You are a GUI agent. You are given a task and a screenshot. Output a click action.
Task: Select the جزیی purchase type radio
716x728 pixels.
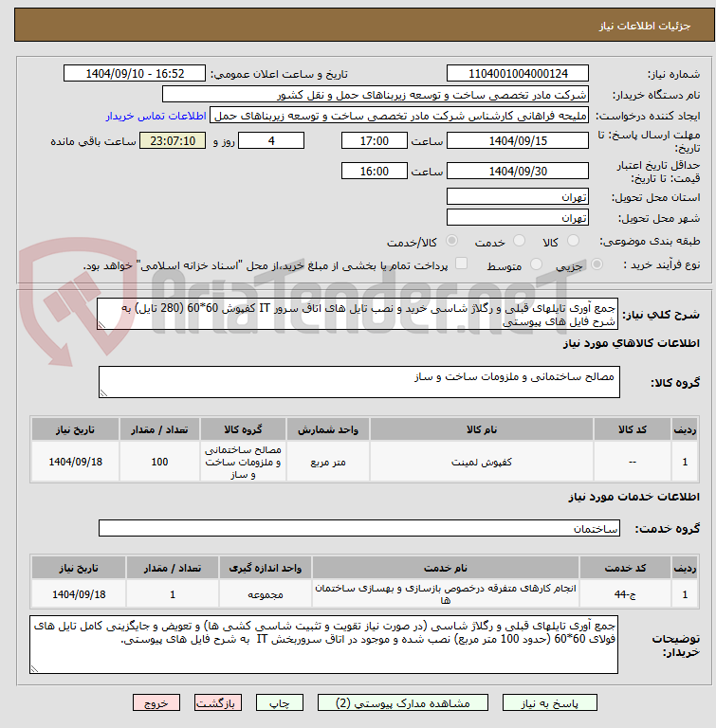[x=597, y=264]
